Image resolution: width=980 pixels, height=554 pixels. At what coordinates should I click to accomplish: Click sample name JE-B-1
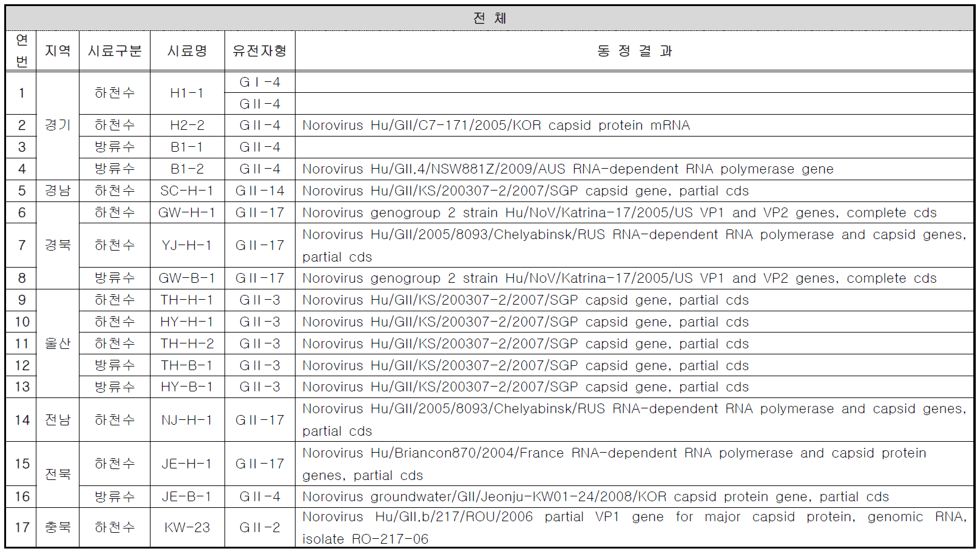[x=187, y=496]
